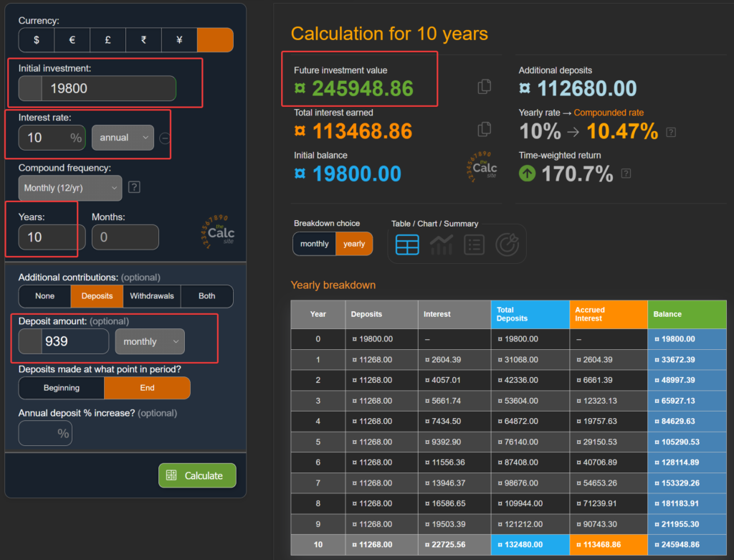Open help for compounded rate
This screenshot has height=560, width=734.
(x=670, y=132)
